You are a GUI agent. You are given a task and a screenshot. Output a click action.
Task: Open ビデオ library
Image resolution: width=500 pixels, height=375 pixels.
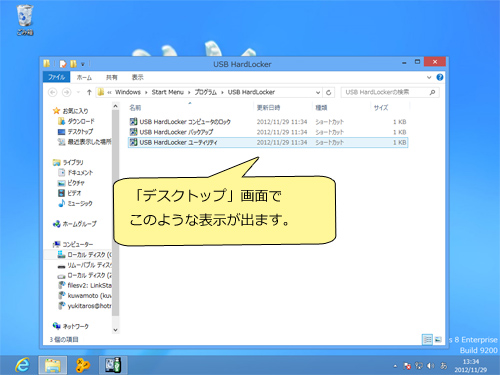[x=70, y=193]
